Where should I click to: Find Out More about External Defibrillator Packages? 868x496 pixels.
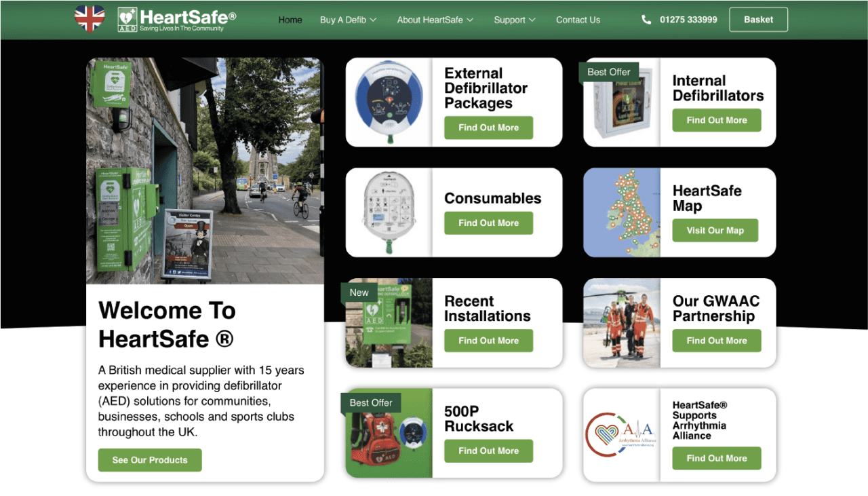click(x=488, y=128)
